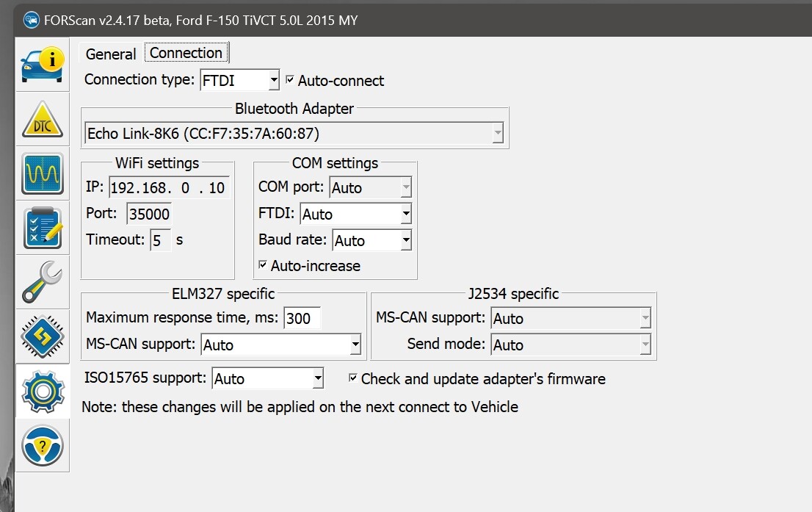
Task: Open the Vehicle information section
Action: [43, 64]
